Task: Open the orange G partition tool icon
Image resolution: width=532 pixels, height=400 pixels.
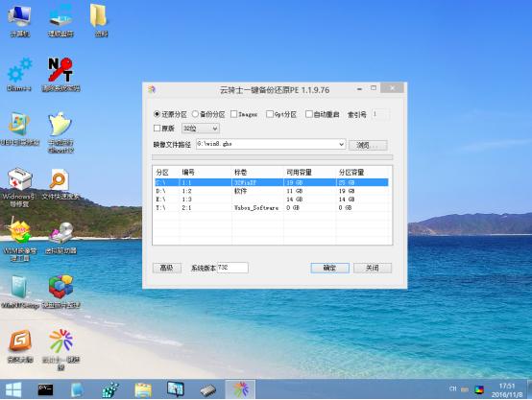Action: (20, 345)
